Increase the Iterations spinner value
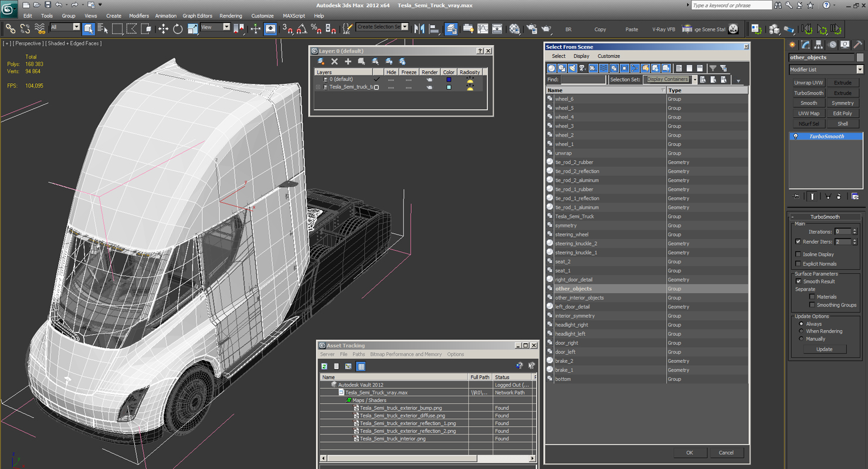 pyautogui.click(x=855, y=230)
